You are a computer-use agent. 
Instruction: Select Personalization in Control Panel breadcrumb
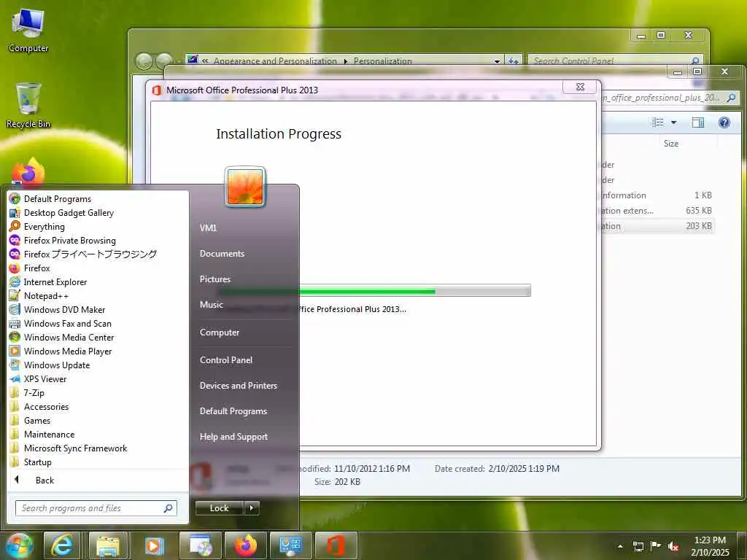pyautogui.click(x=382, y=61)
